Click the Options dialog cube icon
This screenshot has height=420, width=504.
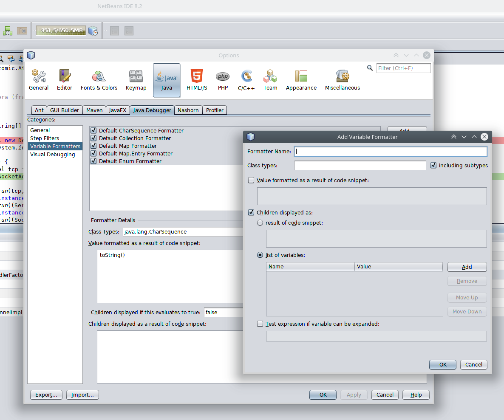pyautogui.click(x=31, y=55)
